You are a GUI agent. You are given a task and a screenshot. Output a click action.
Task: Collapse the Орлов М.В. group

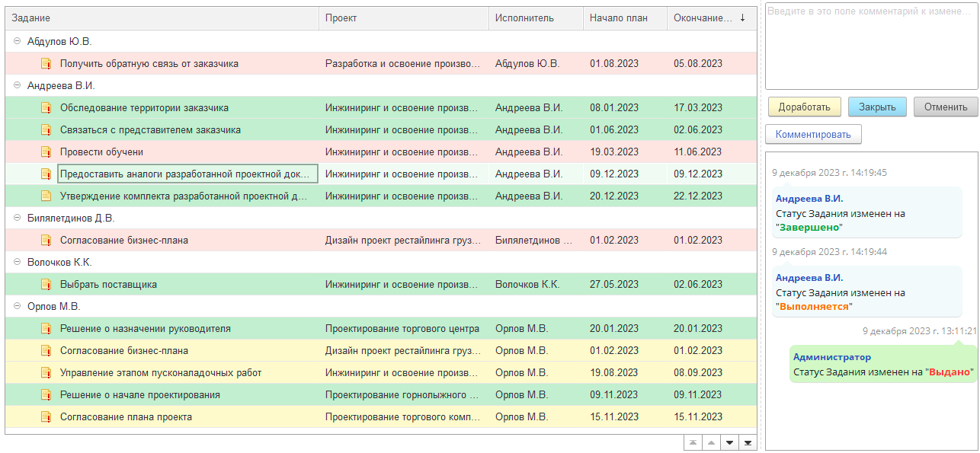click(17, 307)
